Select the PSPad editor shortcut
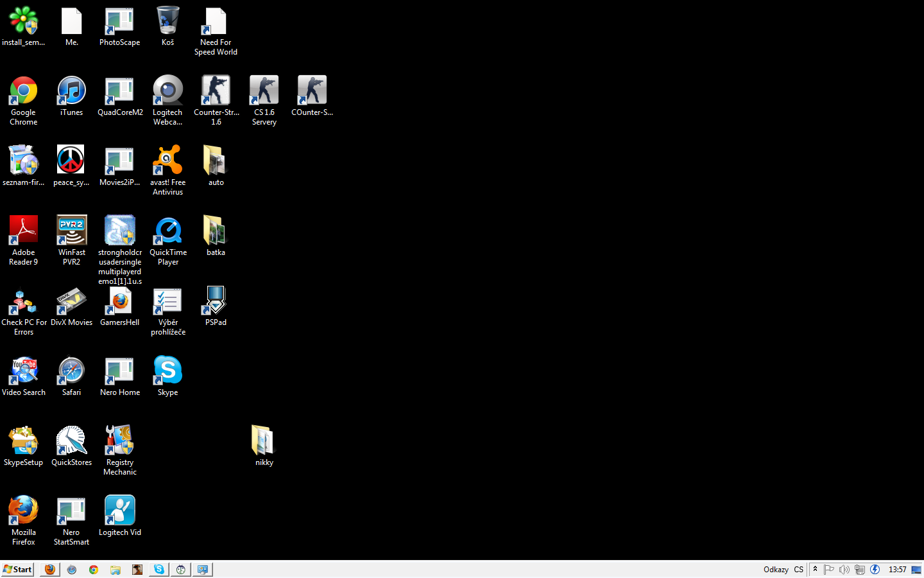The width and height of the screenshot is (924, 578). (216, 301)
